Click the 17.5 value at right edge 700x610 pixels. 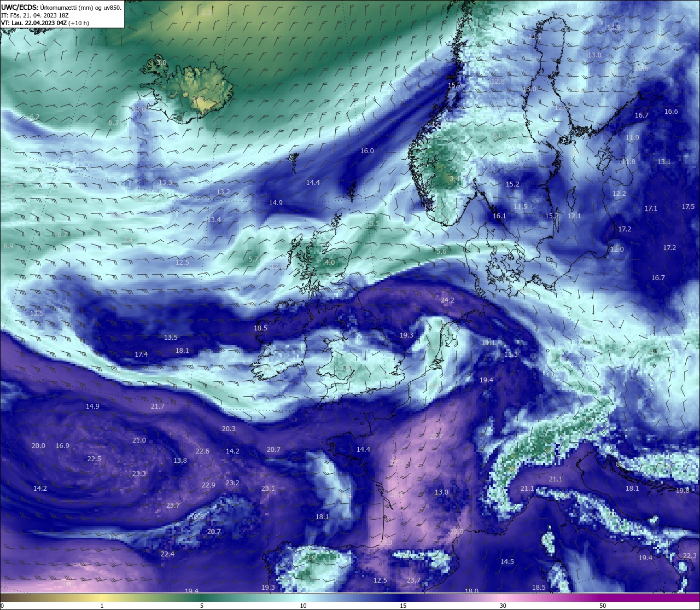click(x=688, y=207)
